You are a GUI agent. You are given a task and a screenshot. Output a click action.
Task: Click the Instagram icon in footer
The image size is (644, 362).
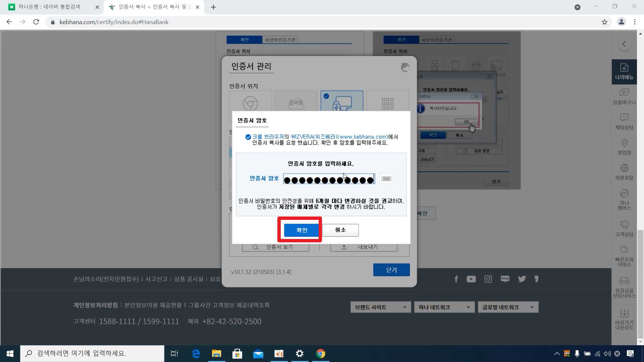tap(488, 279)
